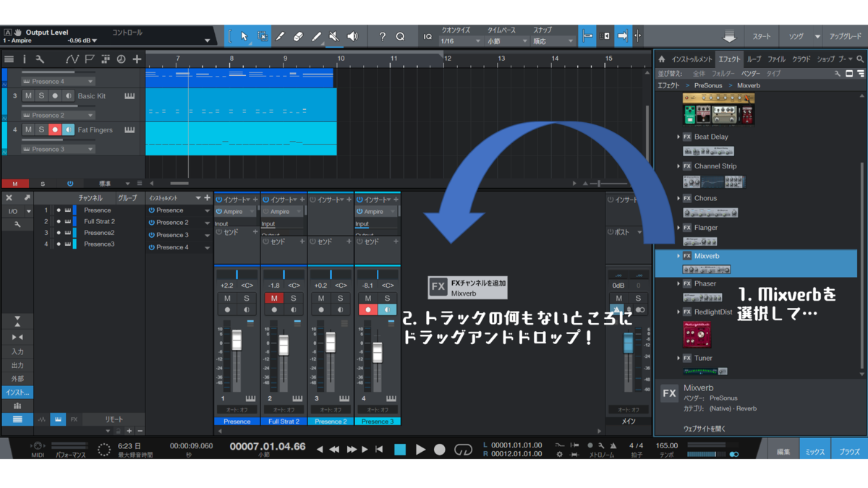Solo the Presence mixer channel
Image resolution: width=868 pixels, height=488 pixels.
pyautogui.click(x=247, y=298)
